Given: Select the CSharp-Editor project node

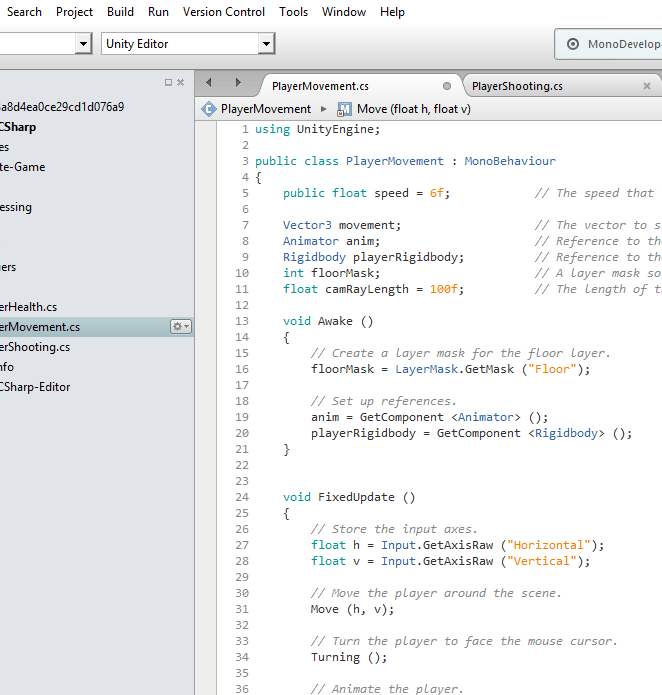Looking at the screenshot, I should tap(35, 387).
